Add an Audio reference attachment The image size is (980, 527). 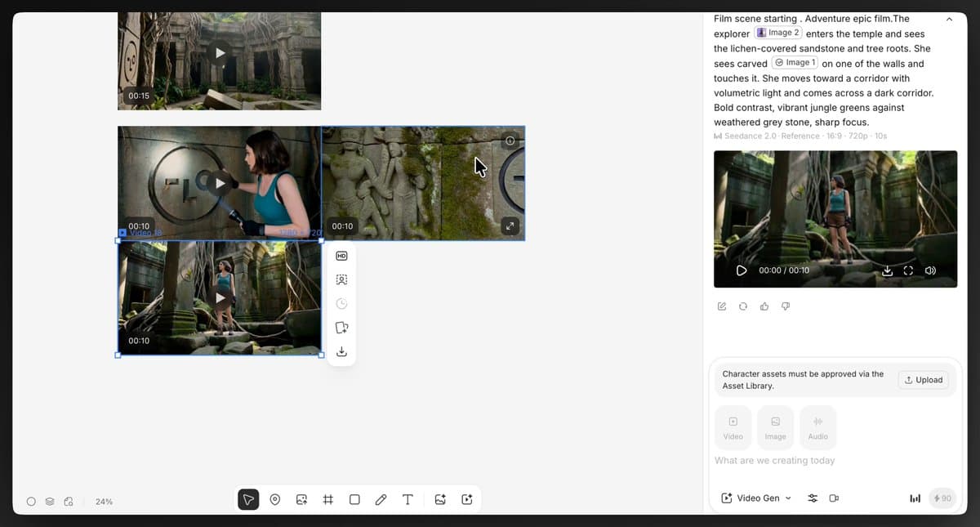817,427
